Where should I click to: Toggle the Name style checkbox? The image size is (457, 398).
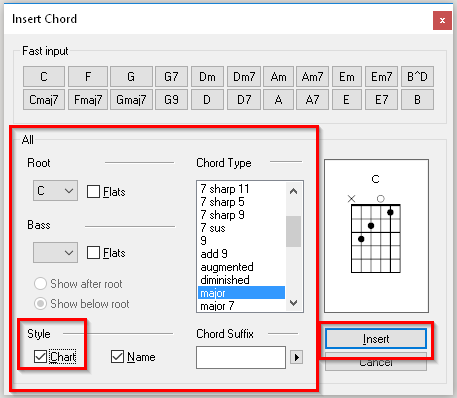[x=133, y=357]
